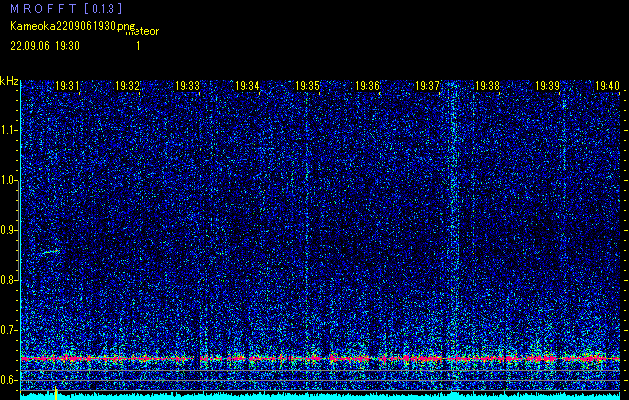Click the cyan signal level strip at the bottom
The image size is (629, 400).
pos(321,397)
